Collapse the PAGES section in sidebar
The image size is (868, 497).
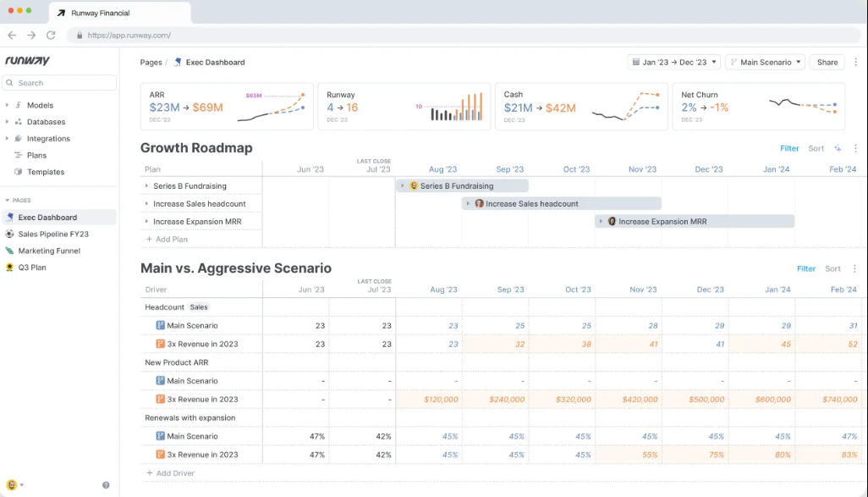(8, 200)
